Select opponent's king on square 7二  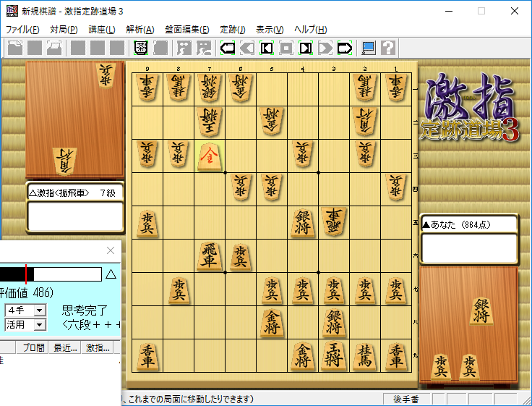[x=209, y=122]
